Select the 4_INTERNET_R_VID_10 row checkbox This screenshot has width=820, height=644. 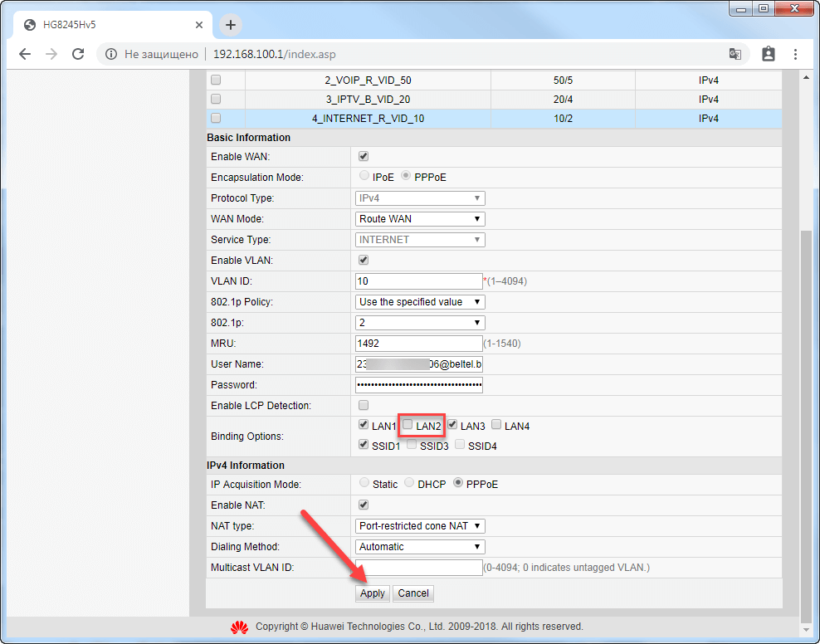[x=216, y=119]
